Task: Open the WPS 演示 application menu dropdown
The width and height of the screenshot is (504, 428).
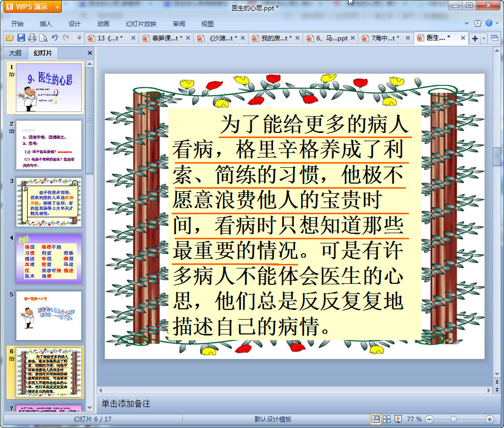Action: tap(58, 7)
